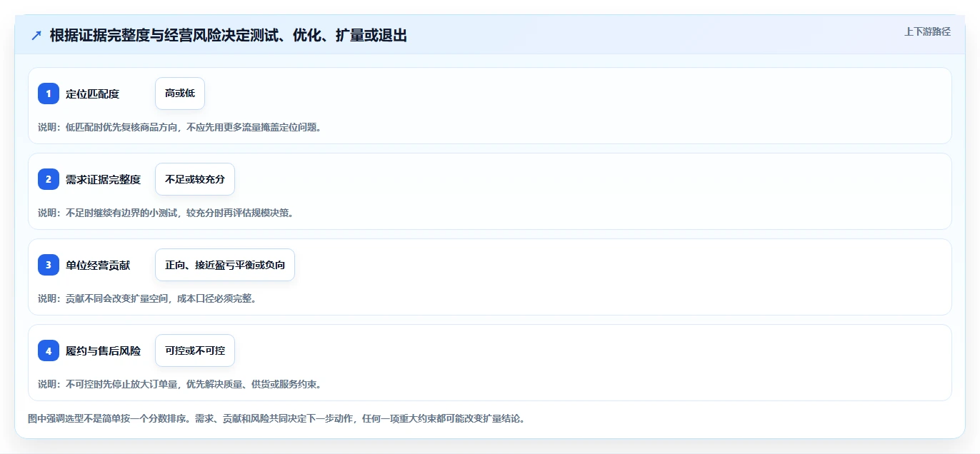
Task: Select the 上下游路径 label in the header
Action: click(927, 31)
